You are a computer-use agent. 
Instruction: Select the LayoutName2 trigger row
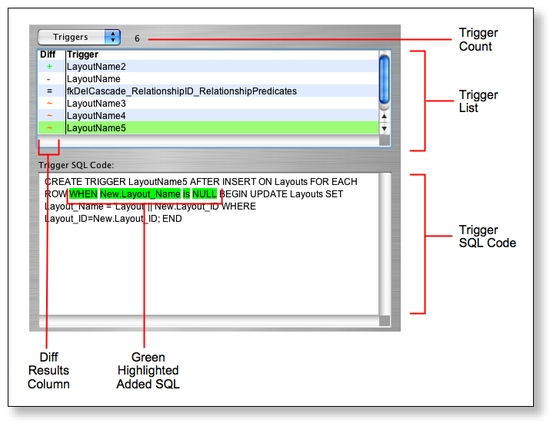[208, 66]
